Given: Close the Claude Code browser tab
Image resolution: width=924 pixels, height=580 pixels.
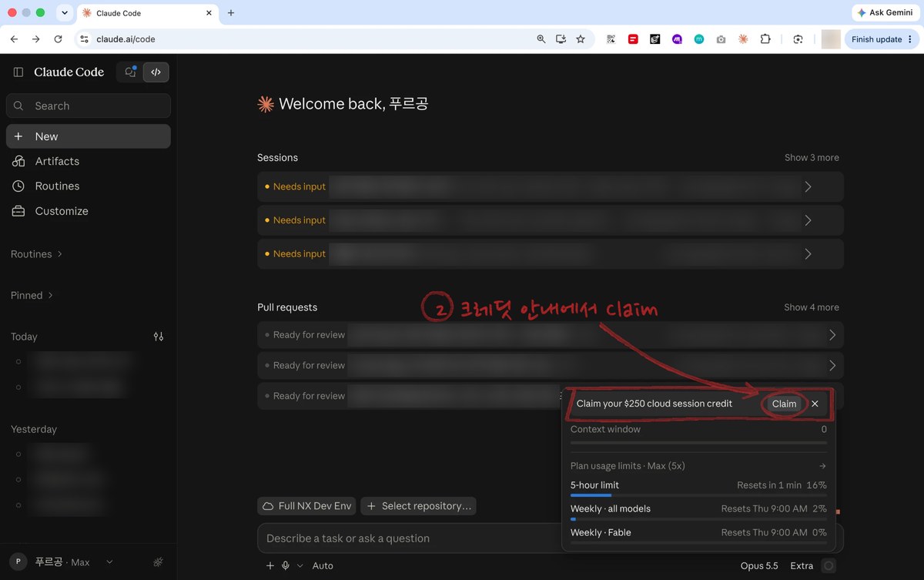Looking at the screenshot, I should click(209, 13).
